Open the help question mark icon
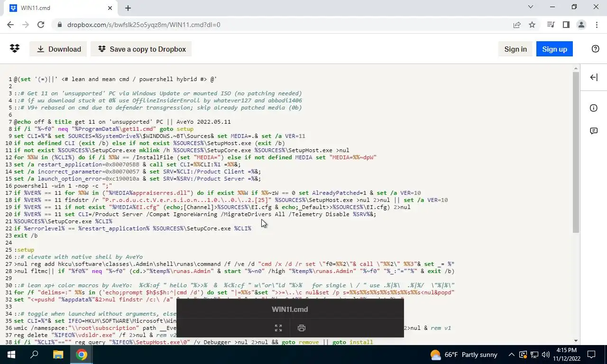Screen dimensions: 607x364 coord(596,49)
